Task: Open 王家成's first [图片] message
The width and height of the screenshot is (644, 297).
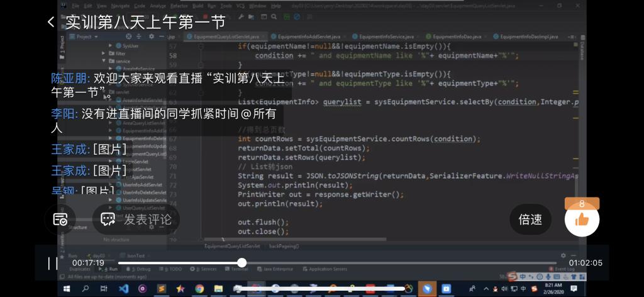Action: tap(109, 150)
